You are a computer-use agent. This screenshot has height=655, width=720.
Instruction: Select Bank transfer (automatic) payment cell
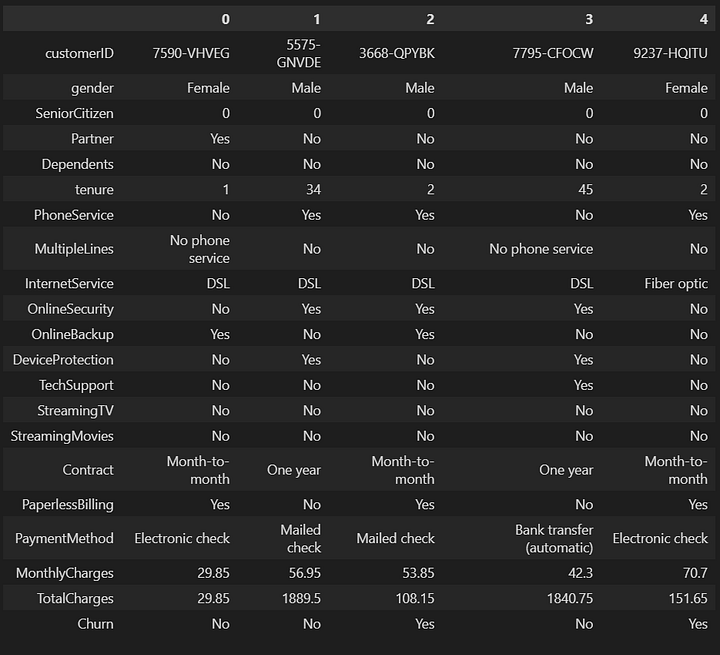pos(554,538)
